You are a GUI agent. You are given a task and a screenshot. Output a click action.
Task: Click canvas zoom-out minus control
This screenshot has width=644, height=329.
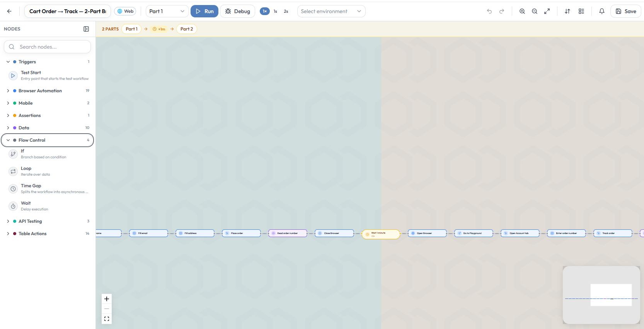107,309
